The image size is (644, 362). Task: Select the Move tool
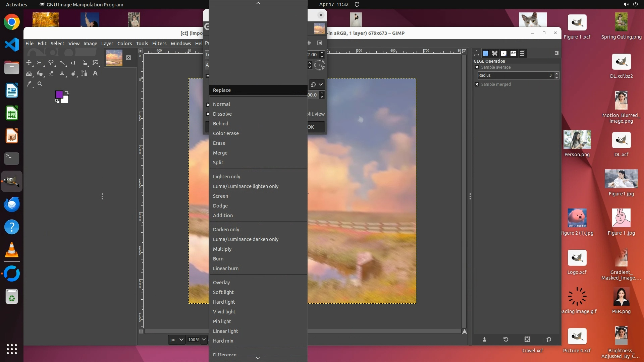pos(29,63)
